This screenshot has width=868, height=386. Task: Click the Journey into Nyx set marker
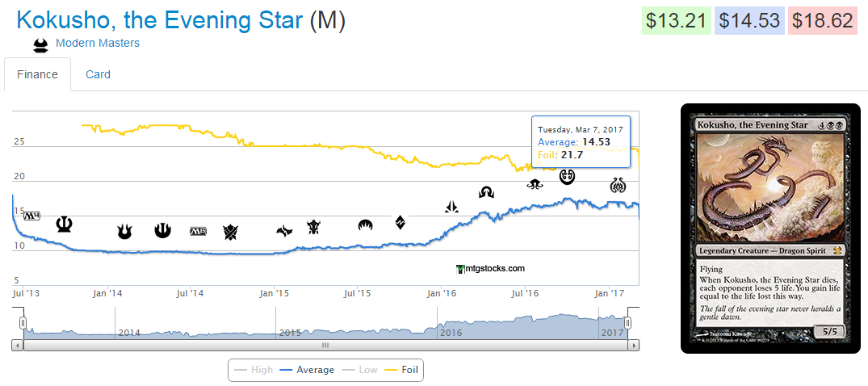(x=163, y=230)
